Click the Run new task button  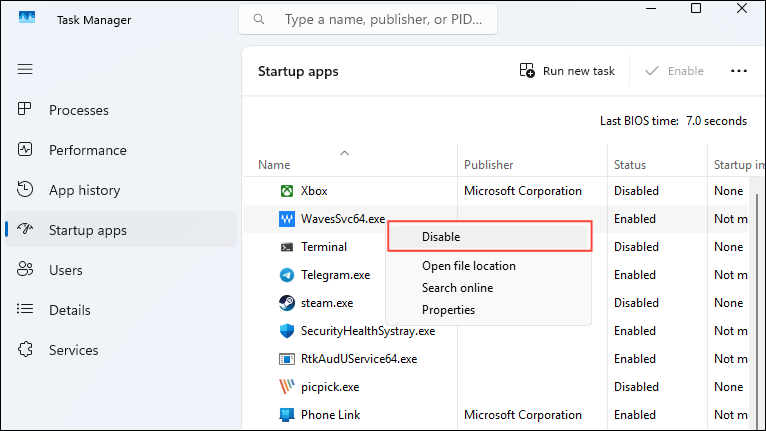point(567,71)
